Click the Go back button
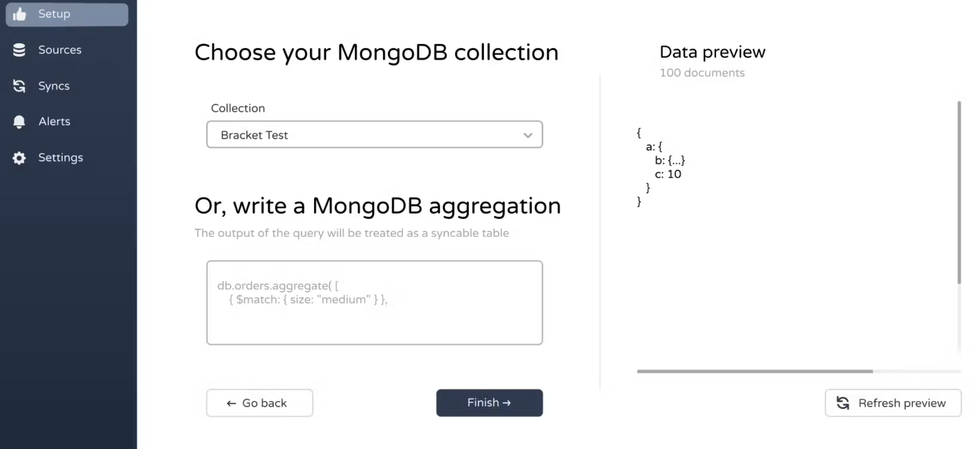This screenshot has width=980, height=449. (259, 403)
